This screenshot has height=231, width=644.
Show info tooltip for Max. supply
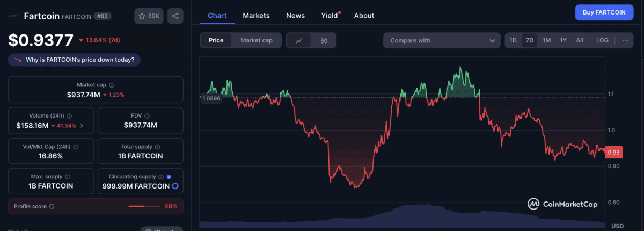pos(69,177)
